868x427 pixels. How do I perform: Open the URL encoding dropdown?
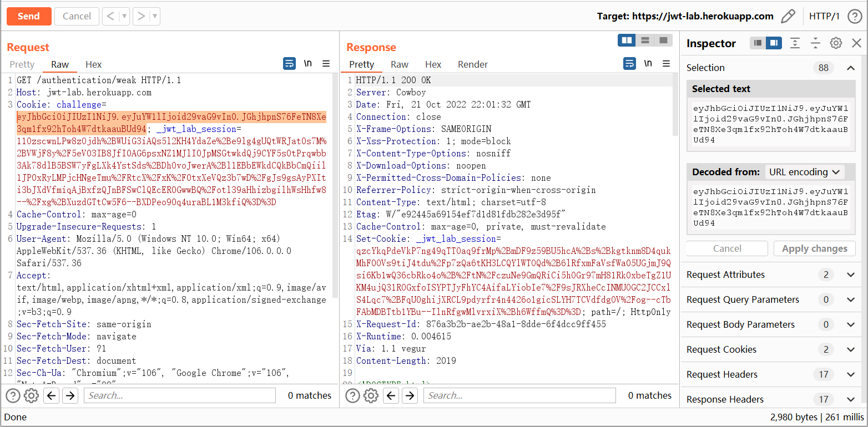coord(804,172)
